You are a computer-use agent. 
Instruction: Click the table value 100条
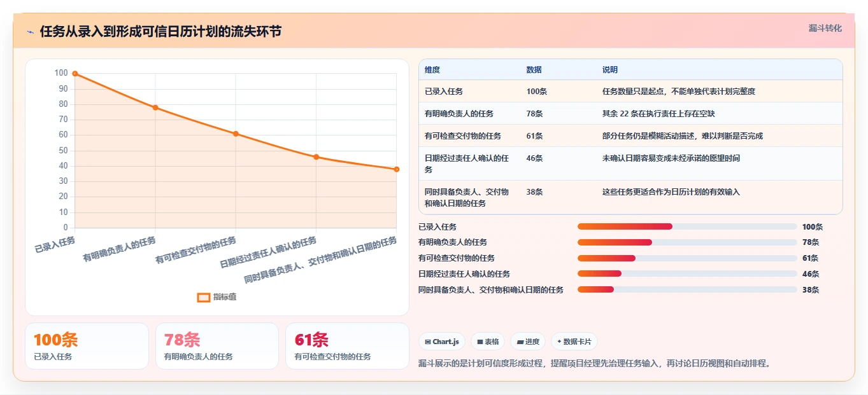tap(537, 92)
